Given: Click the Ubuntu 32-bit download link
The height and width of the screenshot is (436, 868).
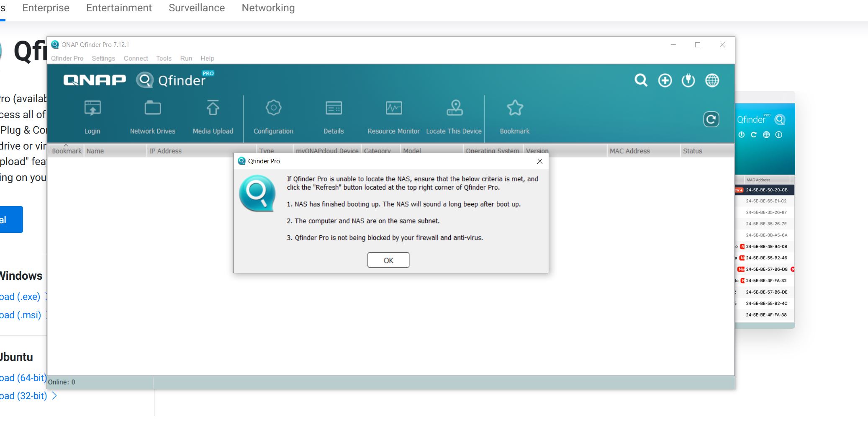Looking at the screenshot, I should click(23, 396).
